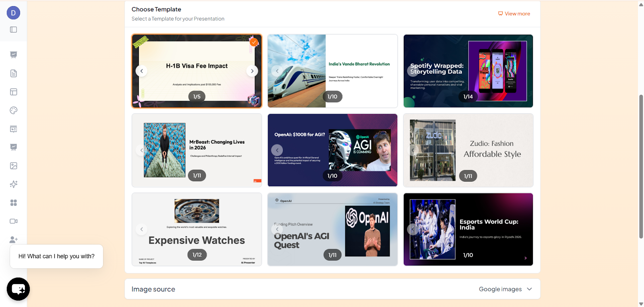This screenshot has height=307, width=644.
Task: Click the 1/11 counter on OpenAI's AGI Quest template
Action: (x=332, y=255)
